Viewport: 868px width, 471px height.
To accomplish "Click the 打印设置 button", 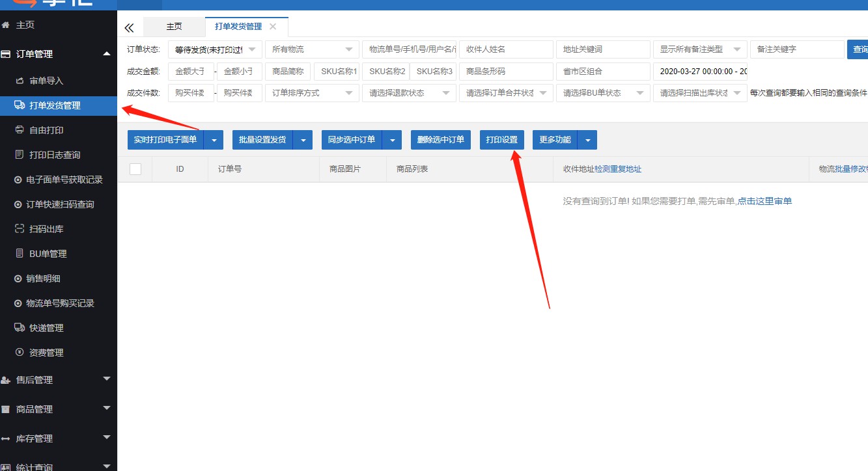I will tap(501, 140).
